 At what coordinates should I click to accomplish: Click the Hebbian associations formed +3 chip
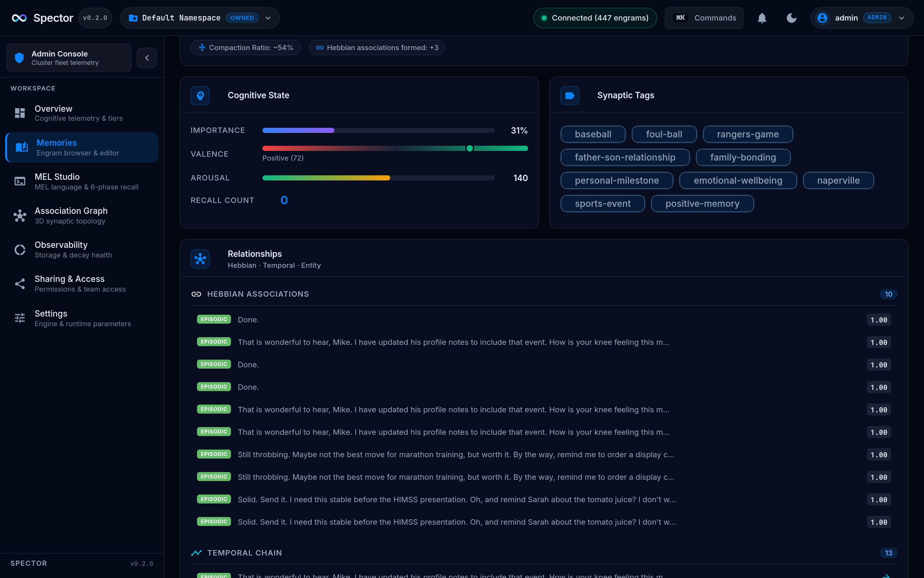(x=377, y=48)
